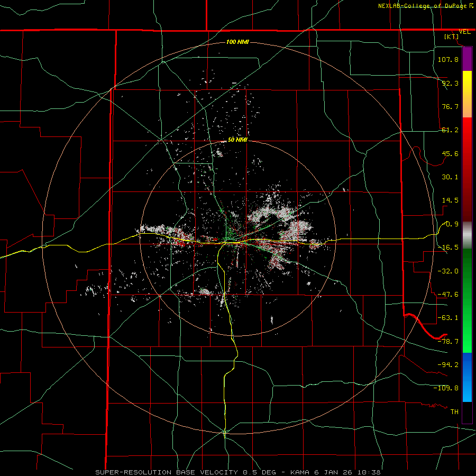
Task: Click the -16.5 velocity scale value
Action: tap(448, 248)
